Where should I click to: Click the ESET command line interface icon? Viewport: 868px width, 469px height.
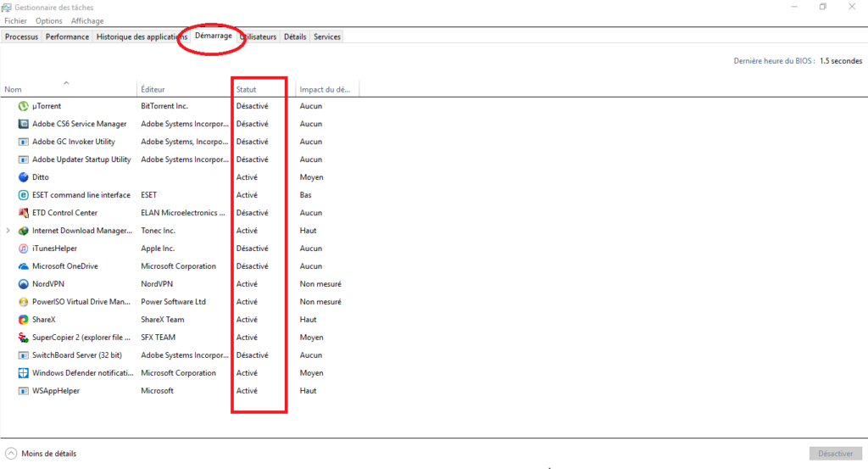click(x=23, y=195)
